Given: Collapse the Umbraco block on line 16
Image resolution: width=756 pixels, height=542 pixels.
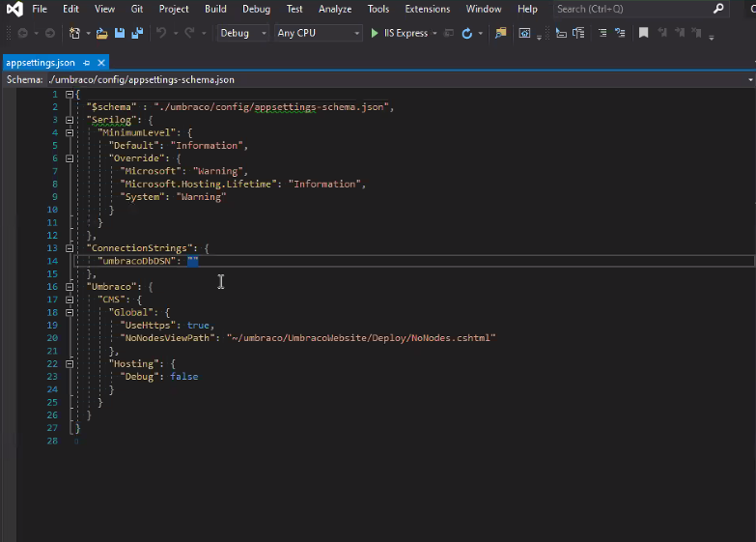Looking at the screenshot, I should [70, 287].
